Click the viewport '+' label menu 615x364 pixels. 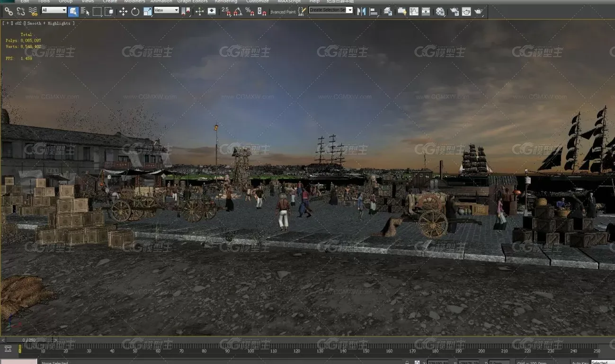(9, 23)
